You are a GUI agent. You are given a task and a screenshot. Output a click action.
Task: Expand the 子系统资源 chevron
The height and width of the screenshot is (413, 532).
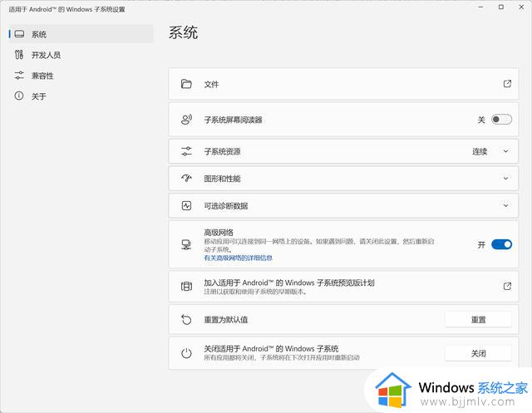click(x=505, y=151)
